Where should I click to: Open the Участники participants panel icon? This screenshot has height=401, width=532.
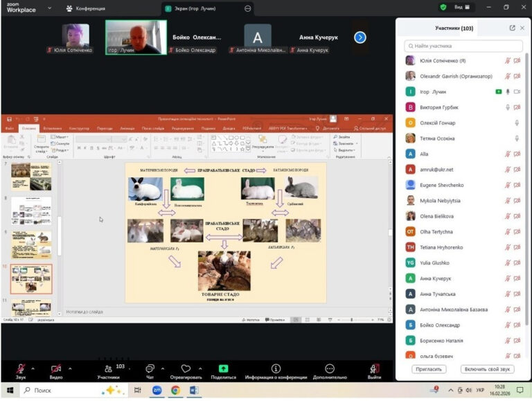pos(108,368)
